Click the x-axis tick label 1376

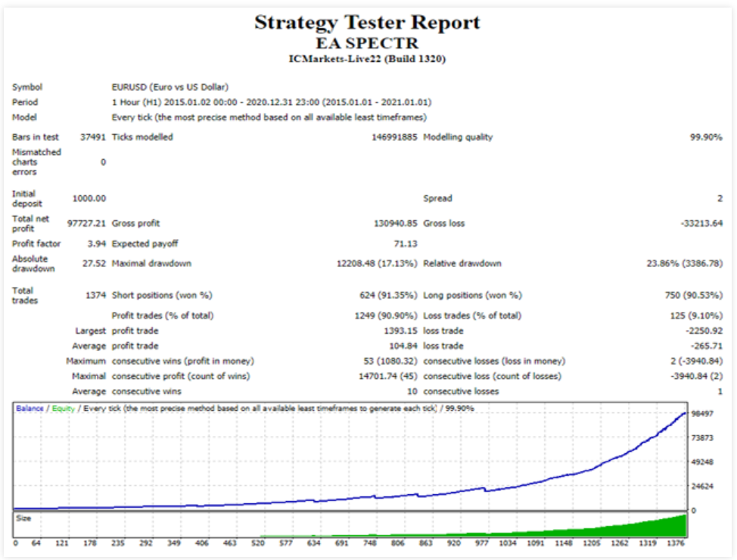(676, 543)
